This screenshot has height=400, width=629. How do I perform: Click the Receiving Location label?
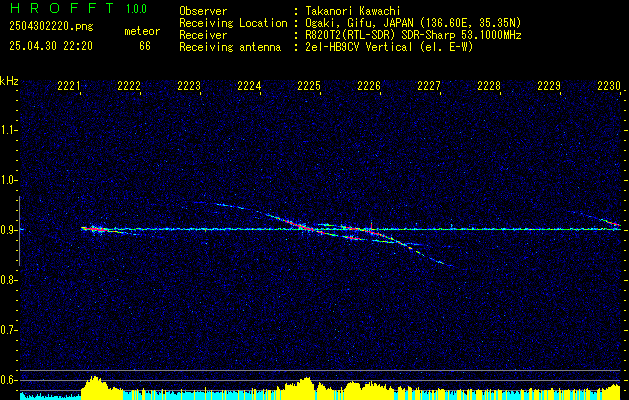point(233,23)
